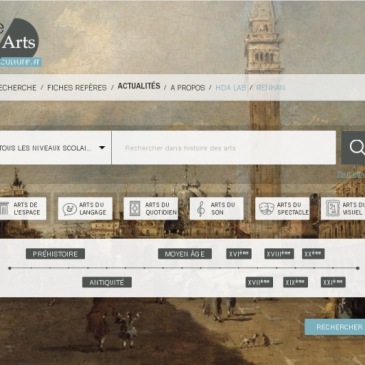Toggle the Moyen Âge period filter

pos(185,254)
